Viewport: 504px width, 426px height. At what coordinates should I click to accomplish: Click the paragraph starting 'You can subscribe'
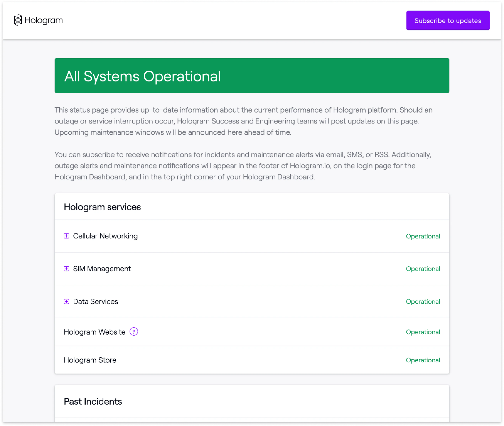pyautogui.click(x=243, y=166)
